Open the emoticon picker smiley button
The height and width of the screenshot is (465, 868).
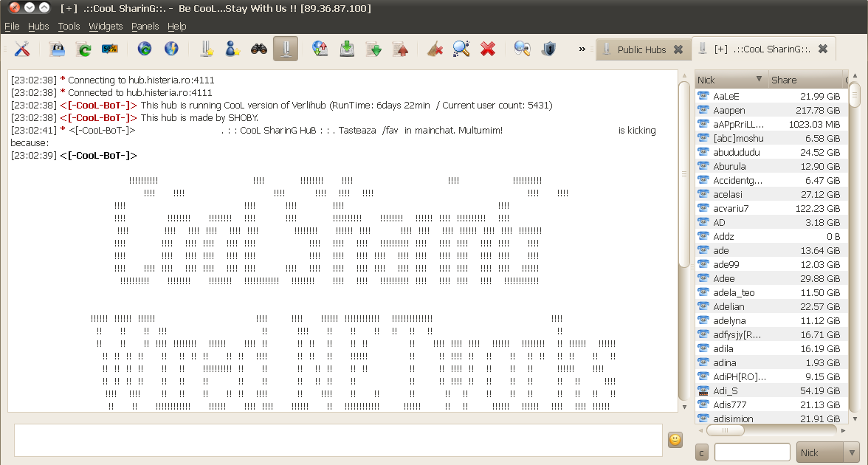[674, 440]
